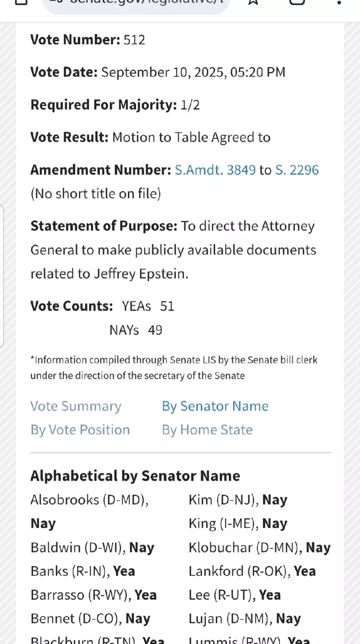Image resolution: width=360 pixels, height=644 pixels.
Task: Tap the left edge side-panel handle
Action: (x=2, y=276)
